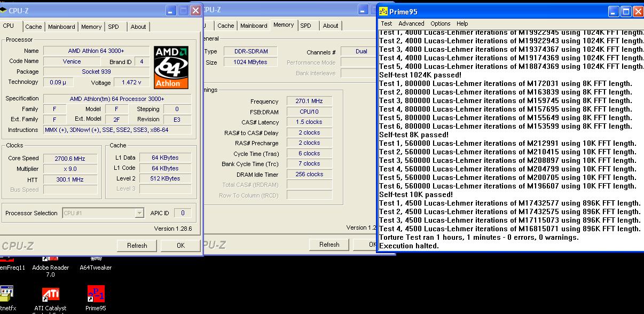This screenshot has width=644, height=314.
Task: Click the memory Type value DDR-SDRAM
Action: [251, 51]
